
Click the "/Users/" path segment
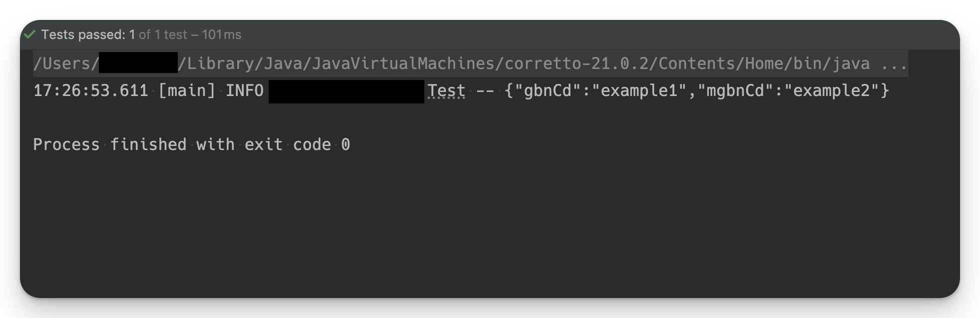66,64
